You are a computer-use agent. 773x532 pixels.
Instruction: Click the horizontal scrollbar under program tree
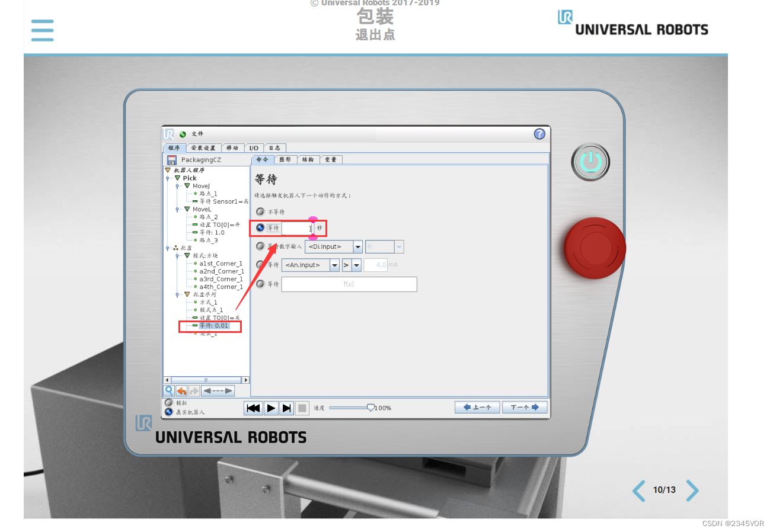(x=206, y=380)
